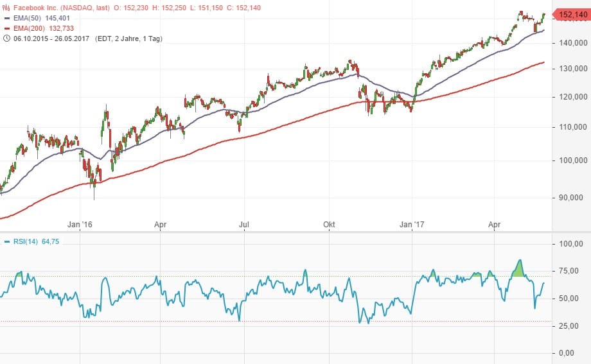Click the Jan '16 time axis label
591x364 pixels.
coord(80,225)
